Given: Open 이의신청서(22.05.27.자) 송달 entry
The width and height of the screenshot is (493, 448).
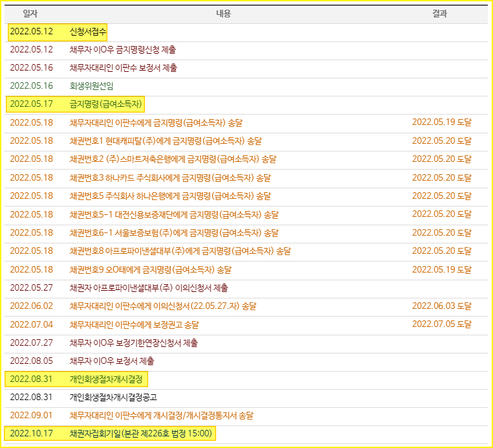Looking at the screenshot, I should click(163, 306).
